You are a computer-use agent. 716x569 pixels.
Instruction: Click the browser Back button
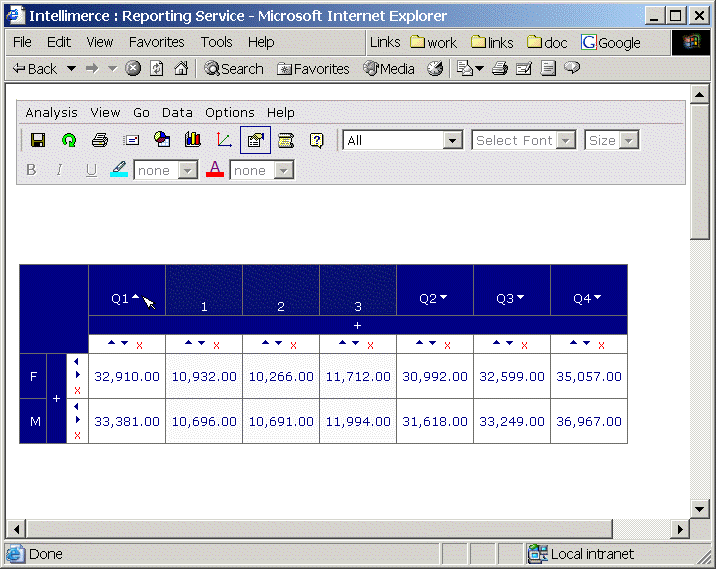point(36,68)
